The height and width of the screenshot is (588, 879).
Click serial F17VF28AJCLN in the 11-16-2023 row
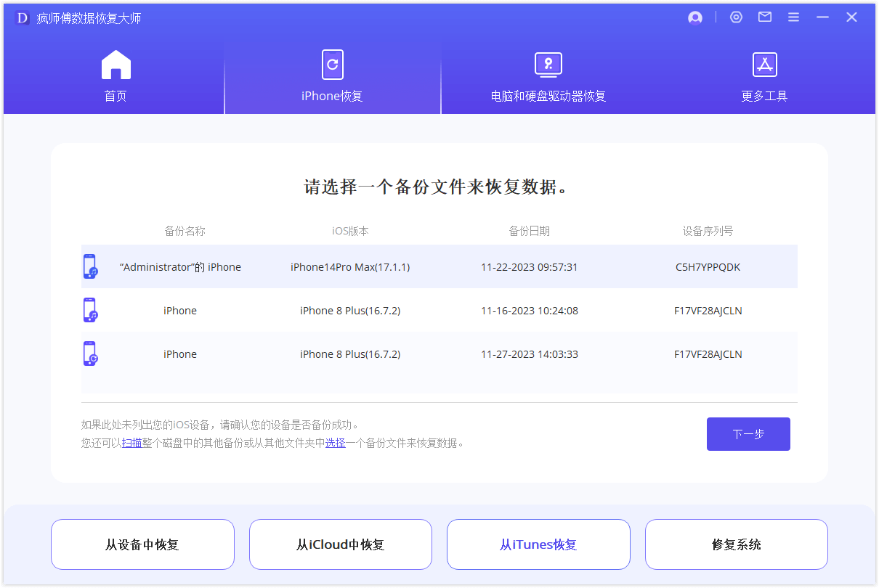708,311
